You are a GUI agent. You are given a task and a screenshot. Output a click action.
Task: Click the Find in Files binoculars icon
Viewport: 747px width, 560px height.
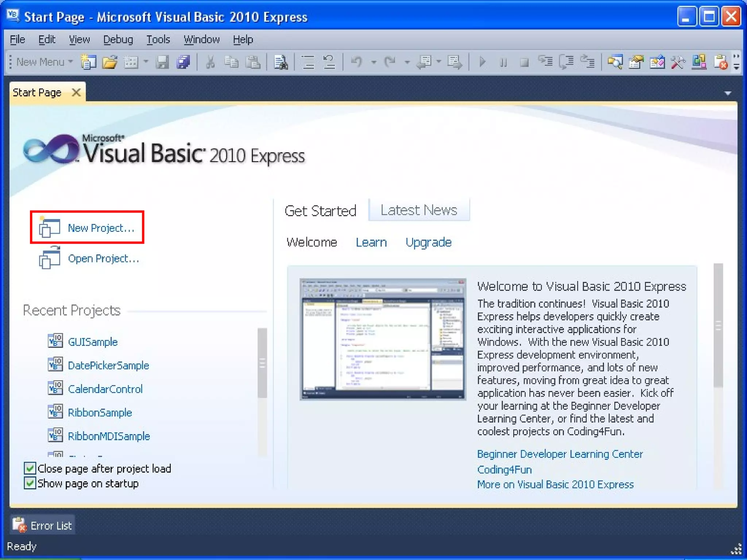pyautogui.click(x=280, y=62)
